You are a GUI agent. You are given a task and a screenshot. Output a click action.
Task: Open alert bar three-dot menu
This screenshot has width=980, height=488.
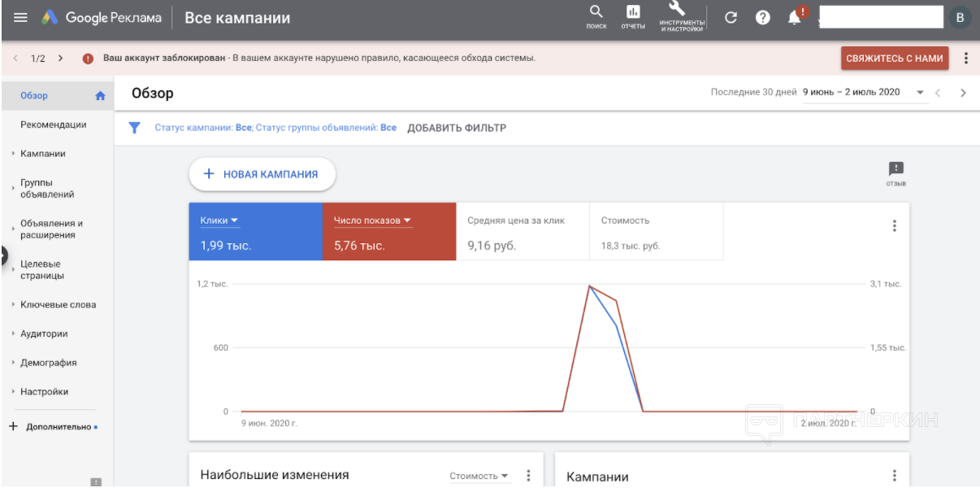[966, 59]
